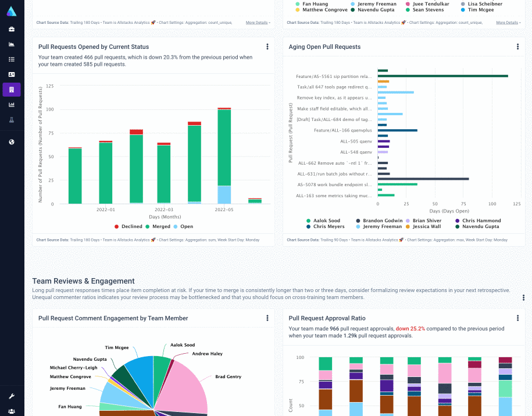The image size is (532, 416).
Task: Open the wrench settings sidebar icon
Action: [12, 396]
